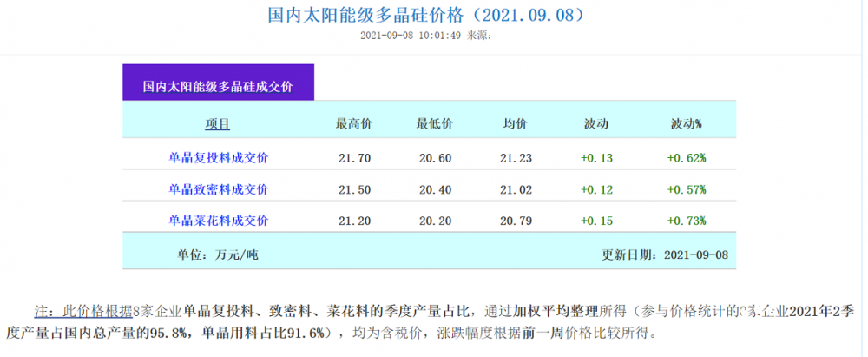The width and height of the screenshot is (868, 357).
Task: Click the highest price value 21.20
Action: [354, 221]
